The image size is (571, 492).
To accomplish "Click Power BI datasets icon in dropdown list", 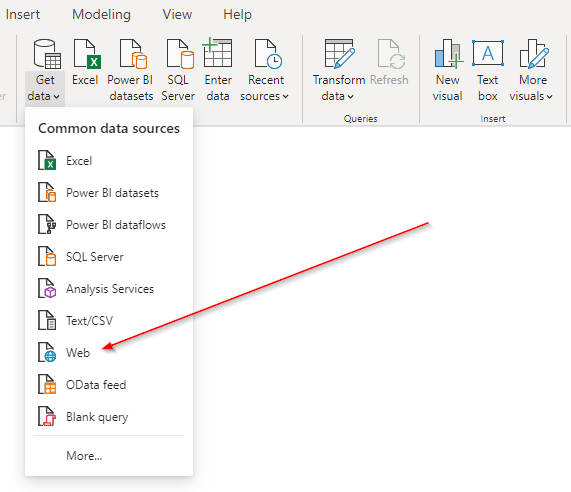I will tap(47, 192).
